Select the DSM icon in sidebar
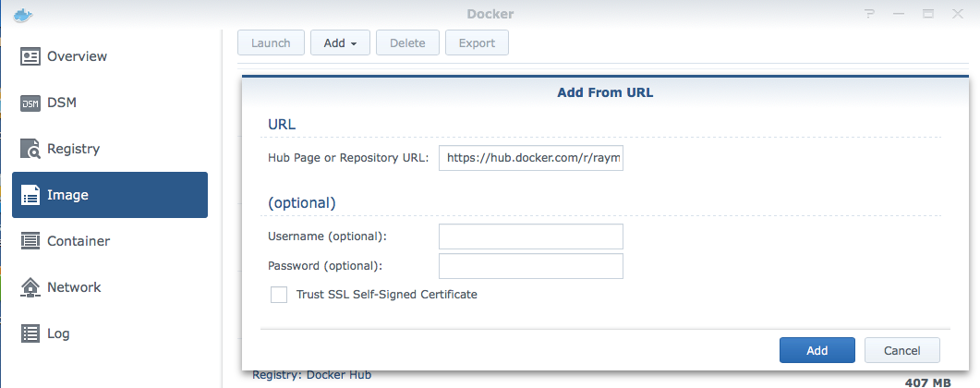Image resolution: width=980 pixels, height=388 pixels. [x=30, y=103]
